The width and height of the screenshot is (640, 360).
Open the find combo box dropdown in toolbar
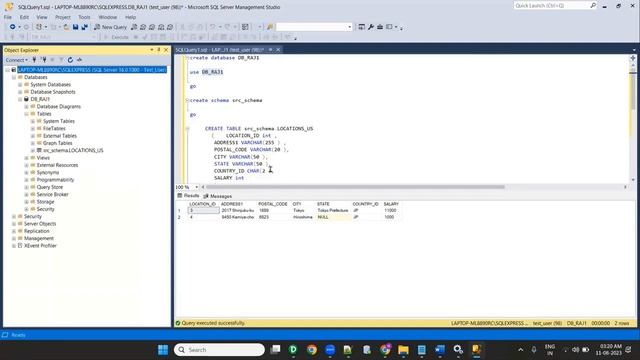[x=350, y=27]
